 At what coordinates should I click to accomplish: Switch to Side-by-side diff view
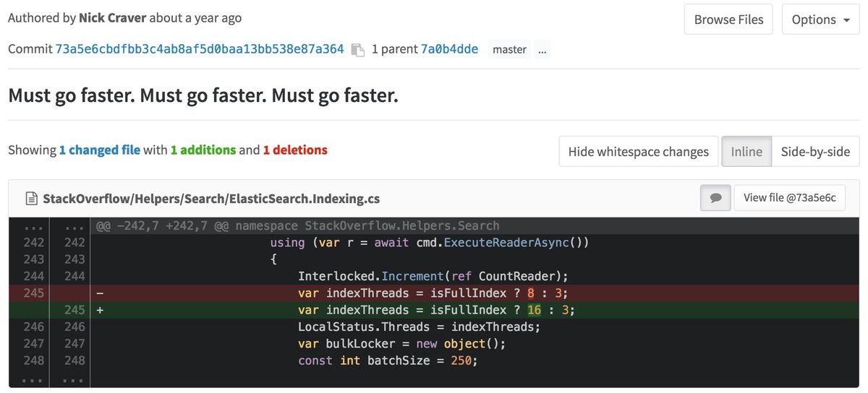(815, 152)
